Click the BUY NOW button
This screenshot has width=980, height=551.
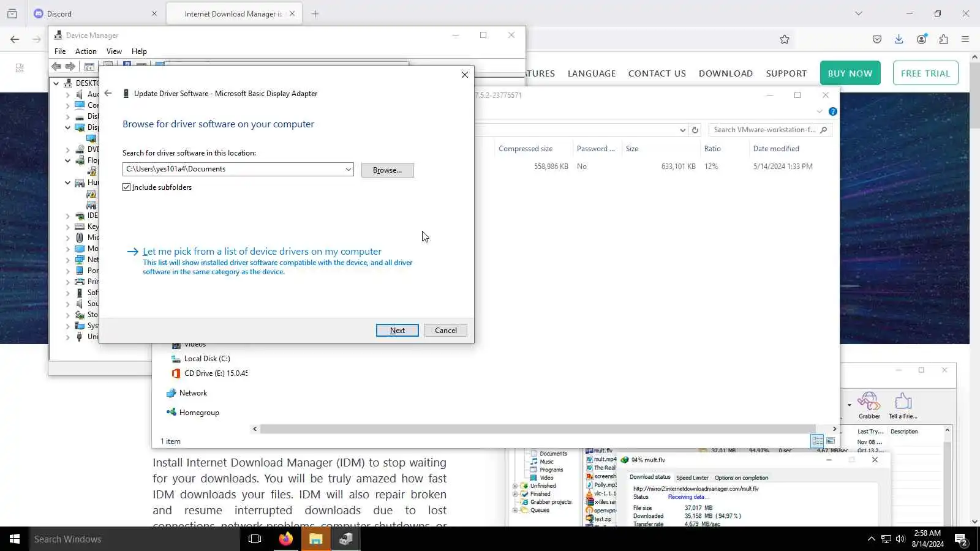[850, 73]
